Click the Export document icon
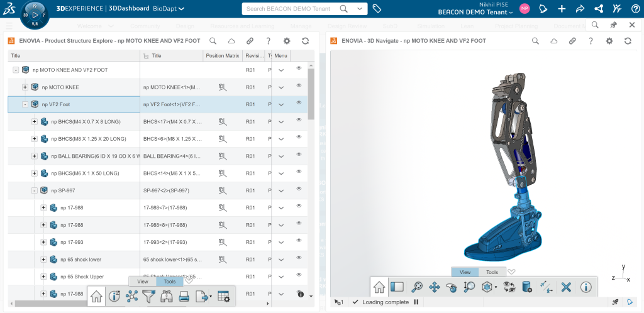The width and height of the screenshot is (644, 313). coord(202,296)
